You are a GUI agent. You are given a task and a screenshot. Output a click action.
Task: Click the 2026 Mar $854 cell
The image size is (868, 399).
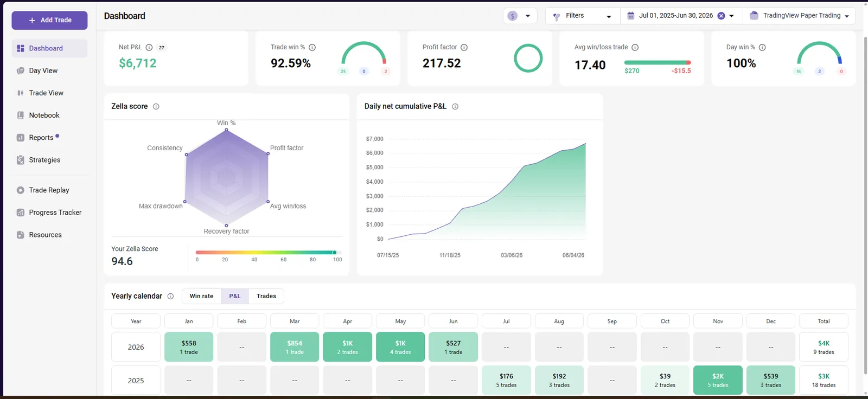pyautogui.click(x=295, y=347)
